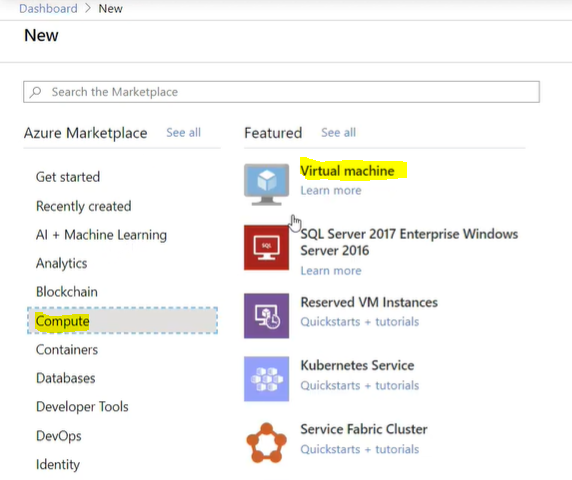Viewport: 572px width, 480px height.
Task: Open the Containers category
Action: (x=67, y=350)
